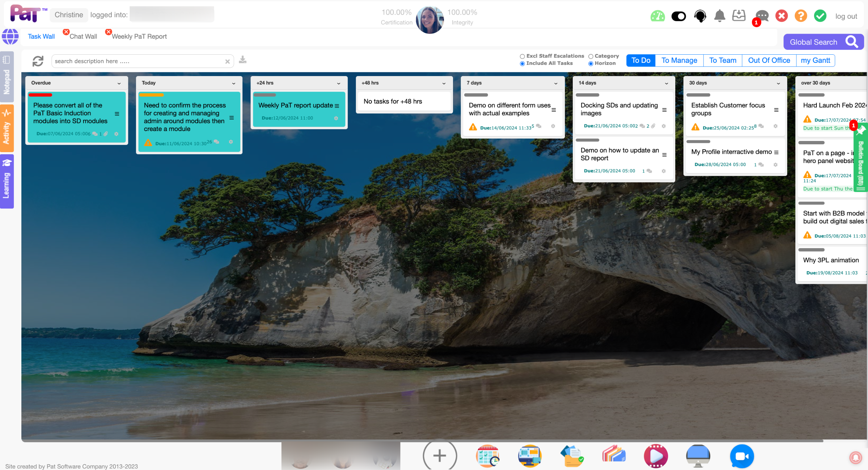868x470 pixels.
Task: Click the green speedometer dashboard icon
Action: [x=657, y=16]
